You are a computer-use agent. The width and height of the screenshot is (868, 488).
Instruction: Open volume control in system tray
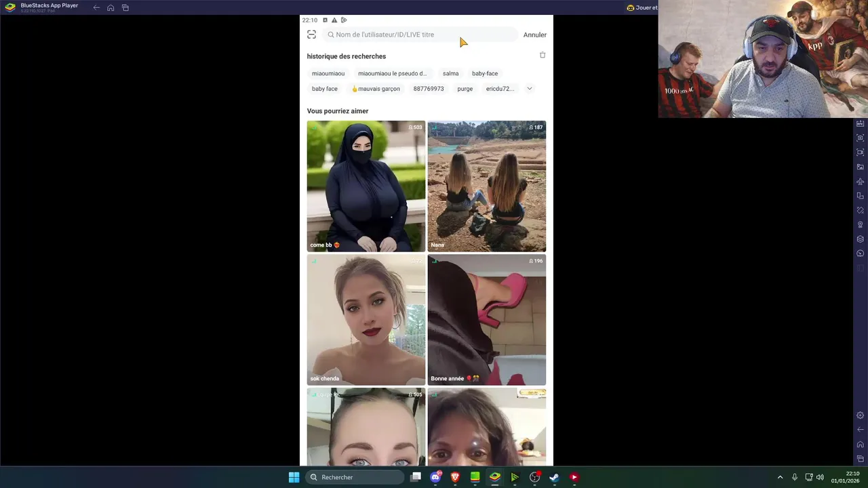(820, 477)
